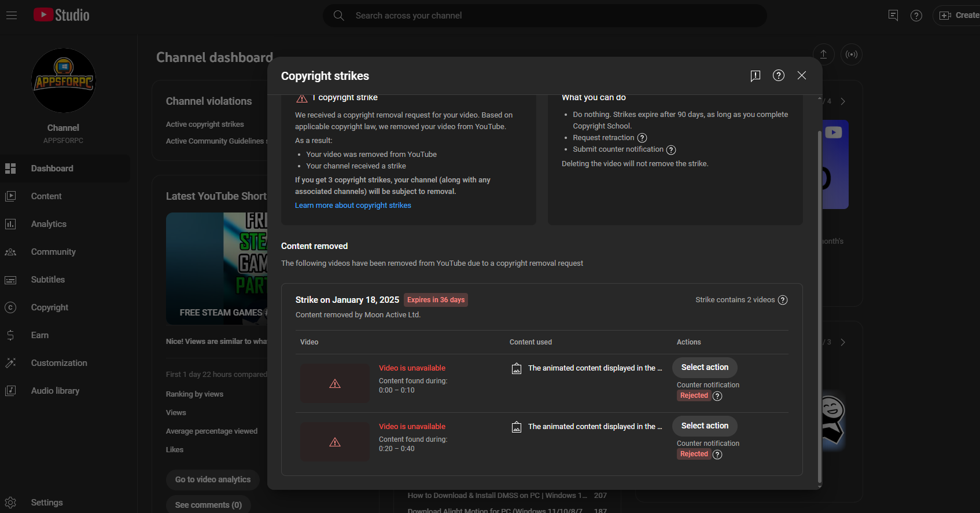Image resolution: width=980 pixels, height=513 pixels.
Task: Open the FREE STEAM GAMES Short thumbnail
Action: click(x=217, y=268)
